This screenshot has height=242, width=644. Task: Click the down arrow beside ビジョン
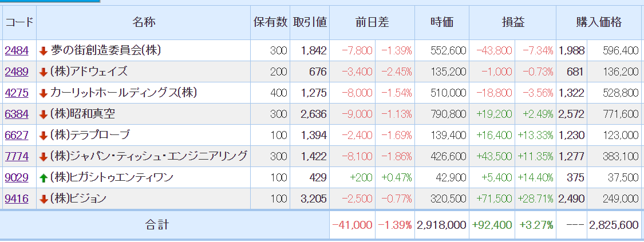point(44,199)
